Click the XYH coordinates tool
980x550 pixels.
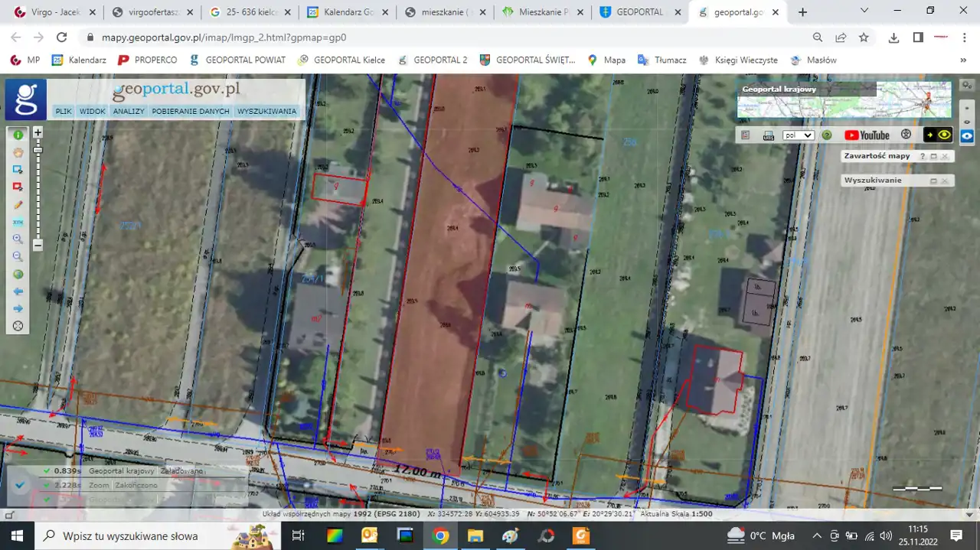coord(18,223)
